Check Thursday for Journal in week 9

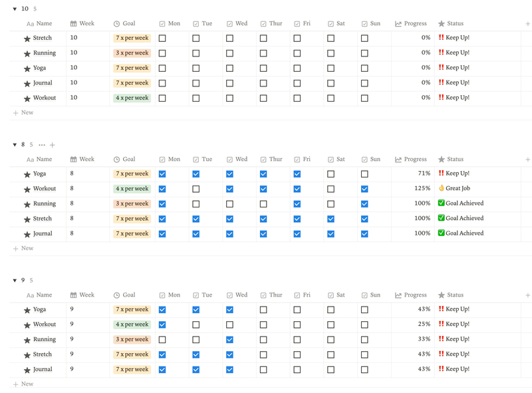tap(263, 370)
